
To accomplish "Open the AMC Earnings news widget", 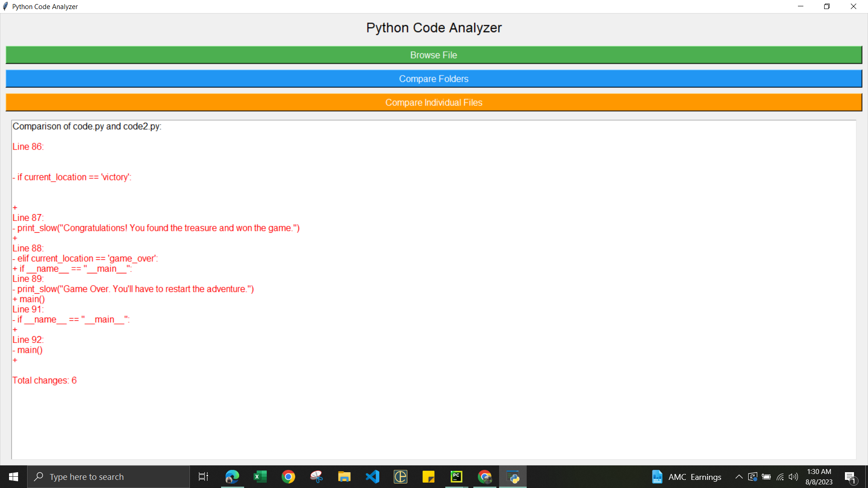I will point(687,477).
